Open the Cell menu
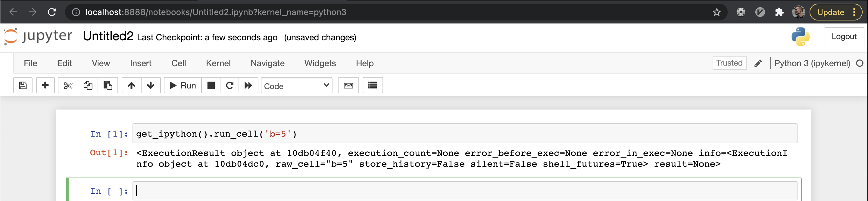The width and height of the screenshot is (868, 201). [179, 63]
